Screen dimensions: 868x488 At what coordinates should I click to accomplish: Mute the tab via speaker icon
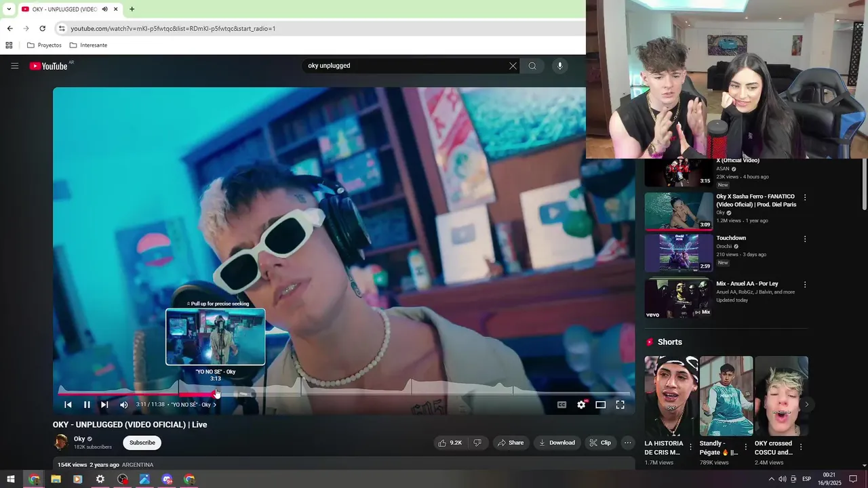tap(104, 9)
